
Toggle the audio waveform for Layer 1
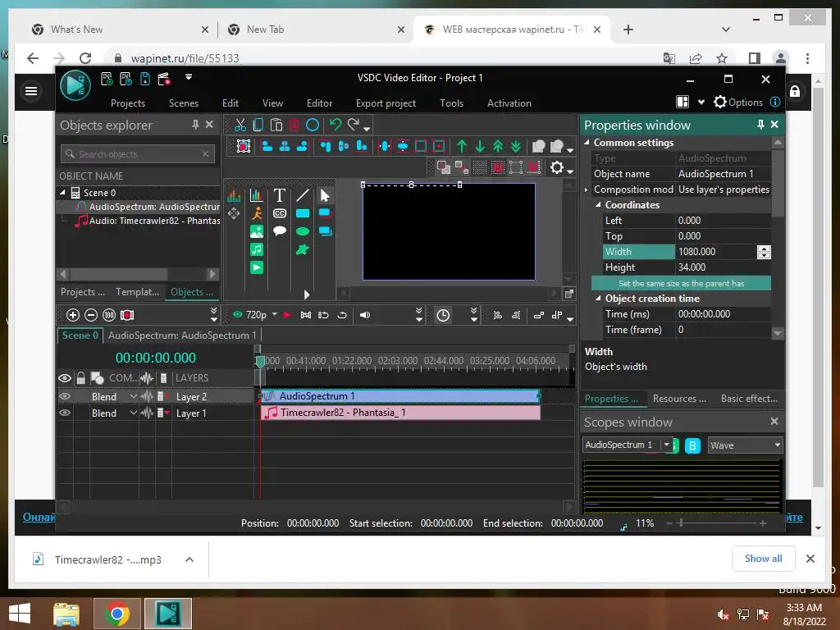point(146,413)
